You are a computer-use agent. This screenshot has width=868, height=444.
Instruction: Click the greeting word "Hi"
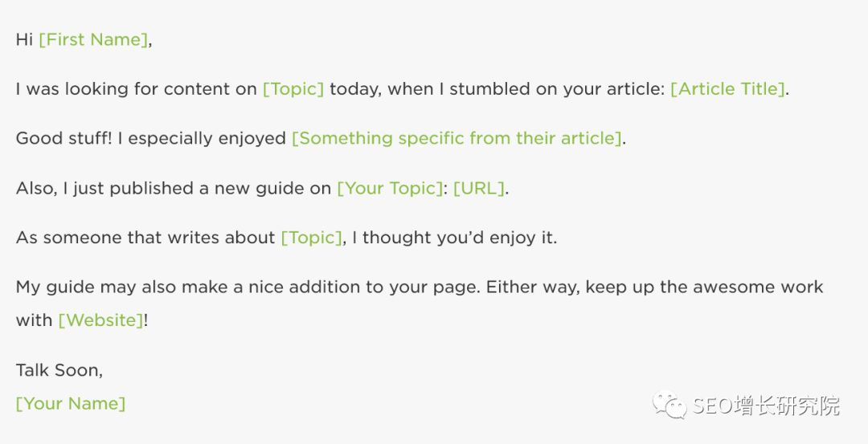(x=24, y=40)
